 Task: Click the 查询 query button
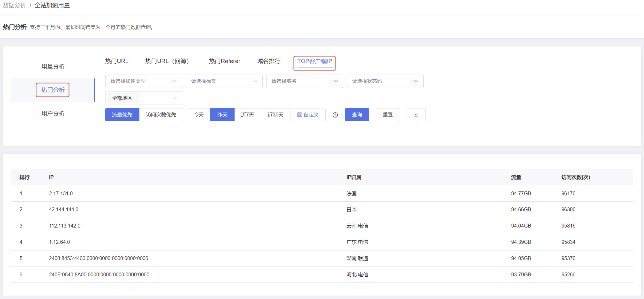[x=357, y=114]
